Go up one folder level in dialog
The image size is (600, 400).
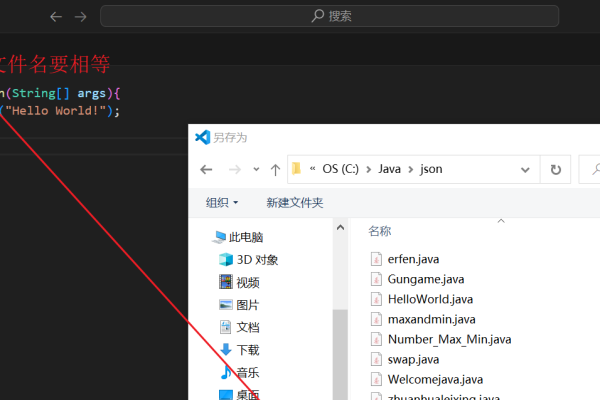pos(275,169)
